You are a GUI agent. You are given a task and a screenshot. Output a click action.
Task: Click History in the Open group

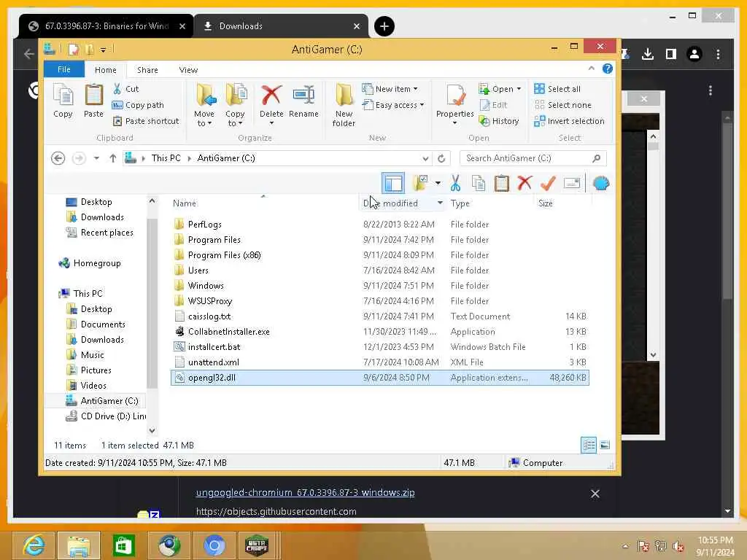(499, 121)
